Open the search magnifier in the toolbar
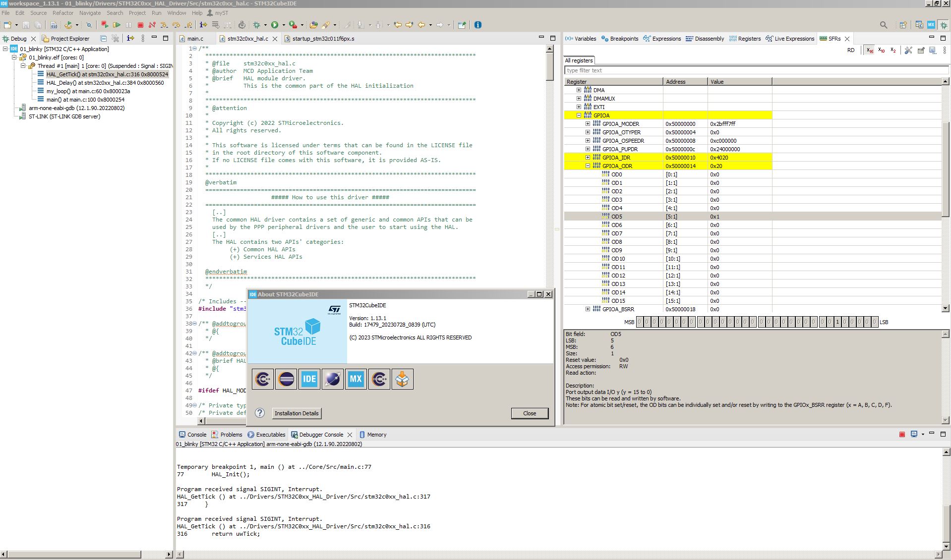This screenshot has height=560, width=951. pyautogui.click(x=883, y=25)
